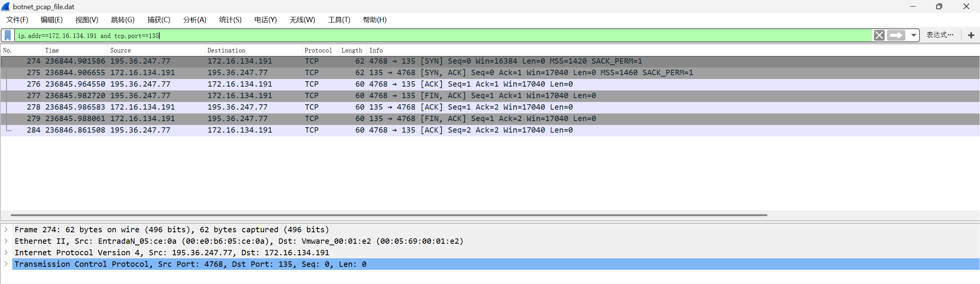The image size is (980, 284).
Task: Select Transmission Control Protocol line
Action: point(496,264)
